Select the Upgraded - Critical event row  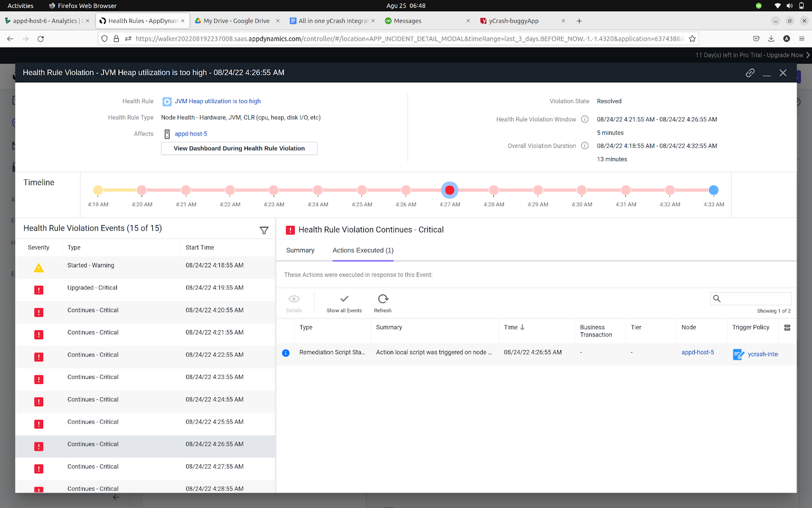tap(145, 290)
